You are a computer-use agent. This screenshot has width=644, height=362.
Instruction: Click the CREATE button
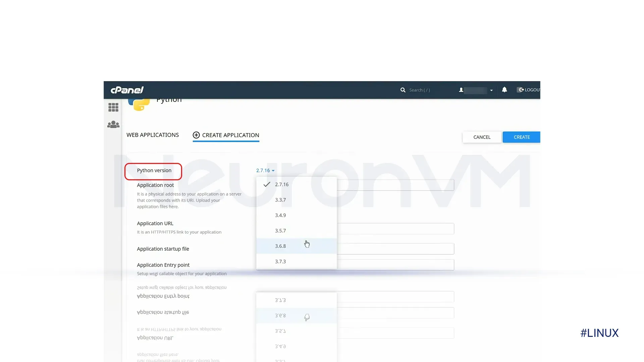[522, 137]
